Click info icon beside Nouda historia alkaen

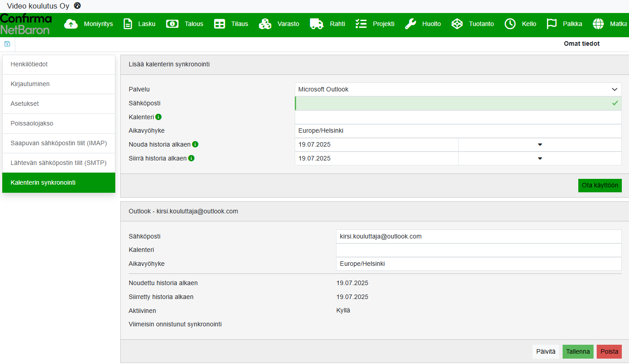click(195, 144)
